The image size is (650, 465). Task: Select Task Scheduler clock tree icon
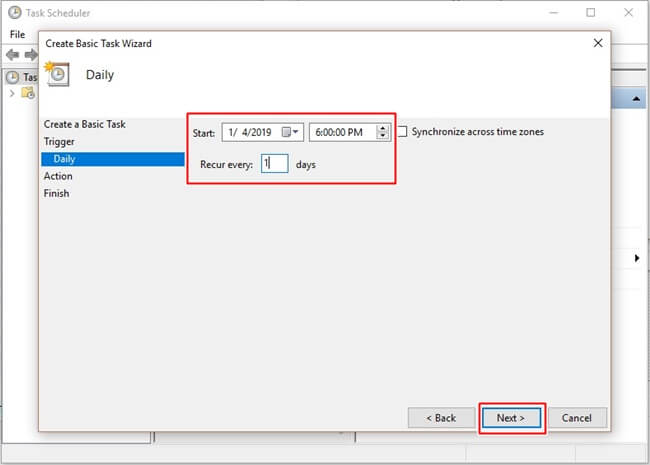pyautogui.click(x=12, y=77)
